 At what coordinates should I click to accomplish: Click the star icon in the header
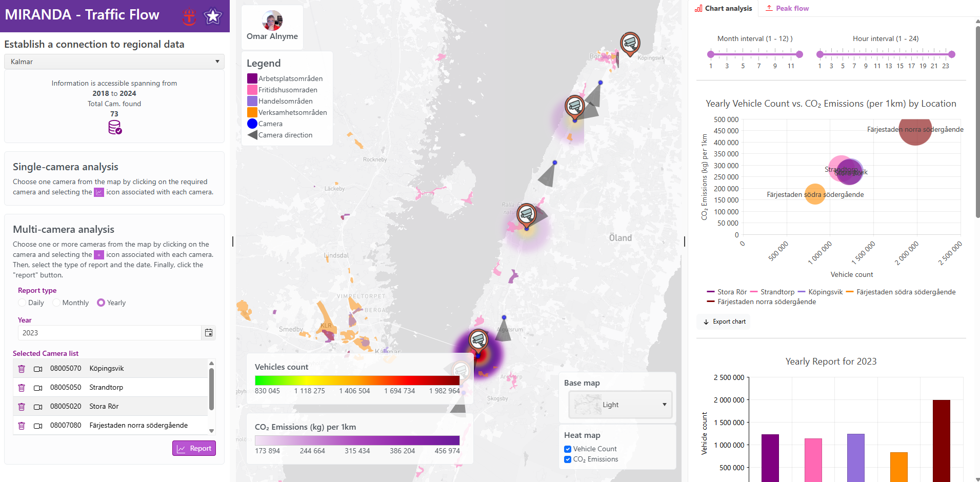click(213, 16)
